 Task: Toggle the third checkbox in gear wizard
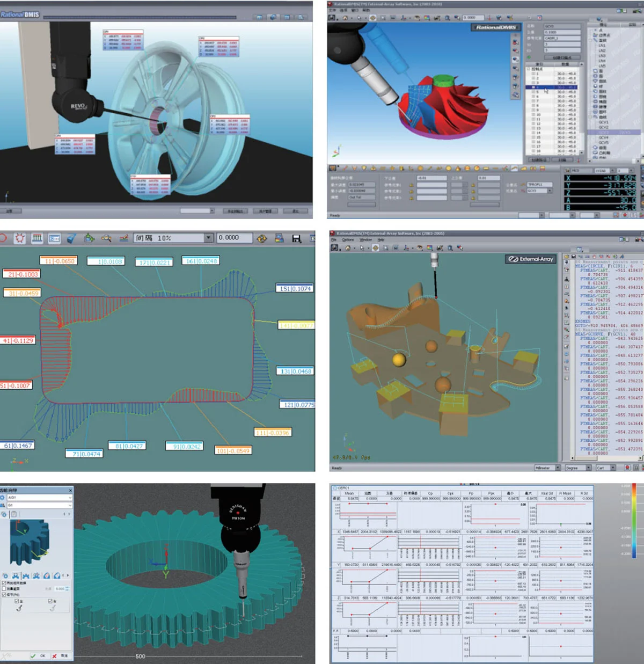click(4, 595)
